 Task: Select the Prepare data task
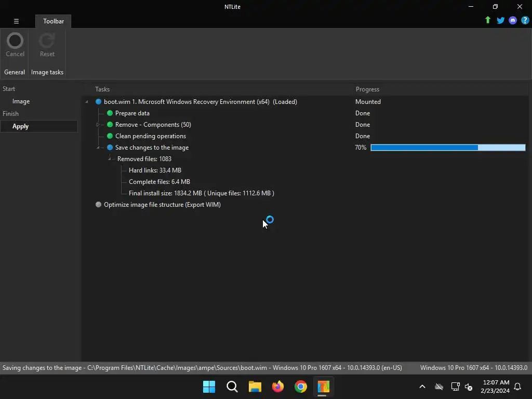[132, 113]
